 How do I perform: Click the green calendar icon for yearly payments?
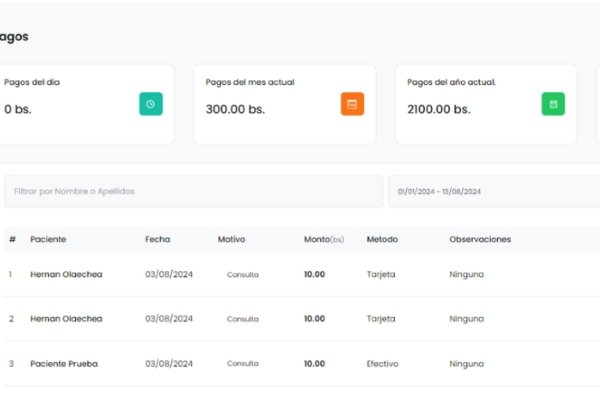(553, 104)
